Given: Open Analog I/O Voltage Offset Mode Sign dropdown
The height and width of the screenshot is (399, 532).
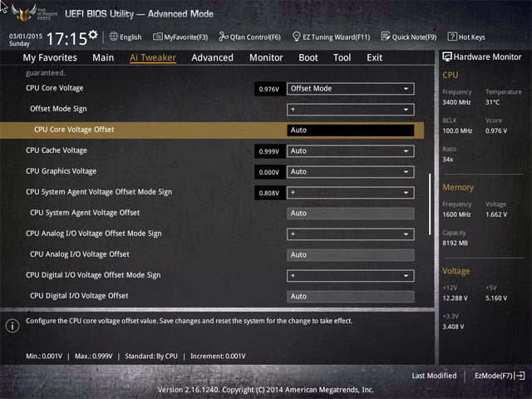Looking at the screenshot, I should tap(351, 234).
